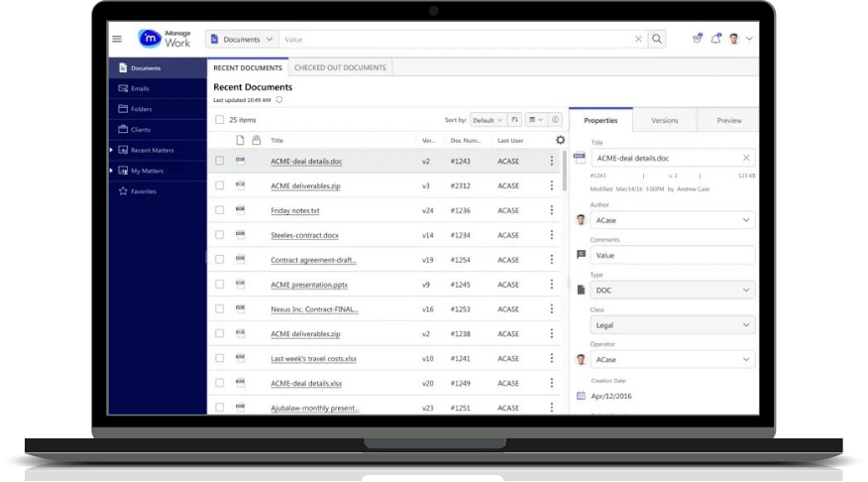Open ACME-deal details.doc link
This screenshot has height=482, width=868.
coord(306,162)
